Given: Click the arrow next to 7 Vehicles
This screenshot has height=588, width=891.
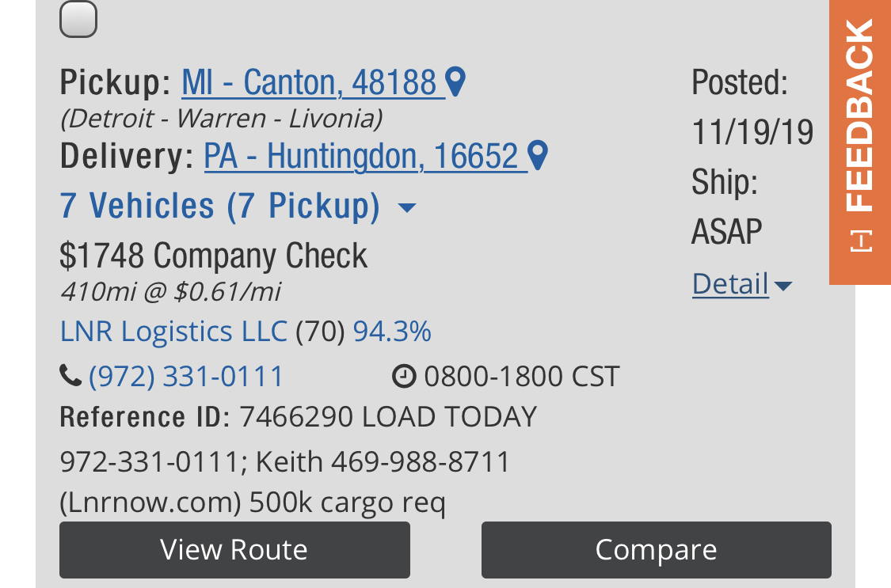Looking at the screenshot, I should click(407, 207).
